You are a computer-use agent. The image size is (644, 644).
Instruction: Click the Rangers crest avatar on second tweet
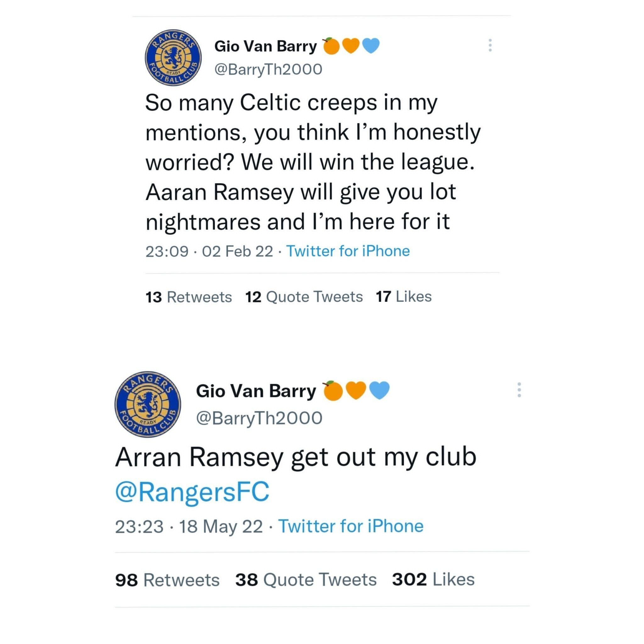pyautogui.click(x=148, y=404)
